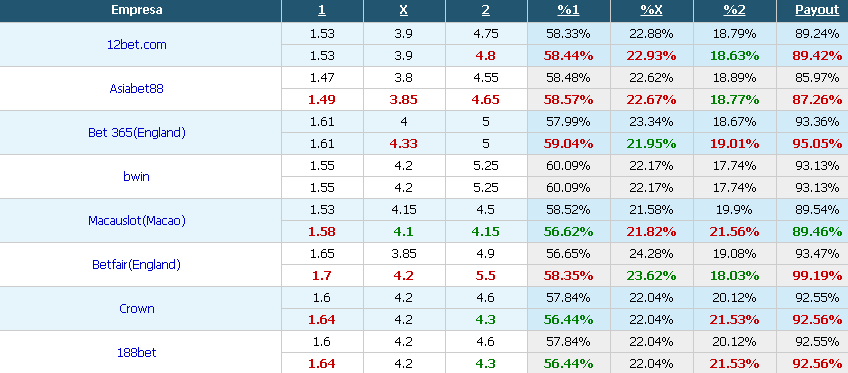Click the Bet 365(England) link
Image resolution: width=848 pixels, height=373 pixels.
pyautogui.click(x=137, y=132)
